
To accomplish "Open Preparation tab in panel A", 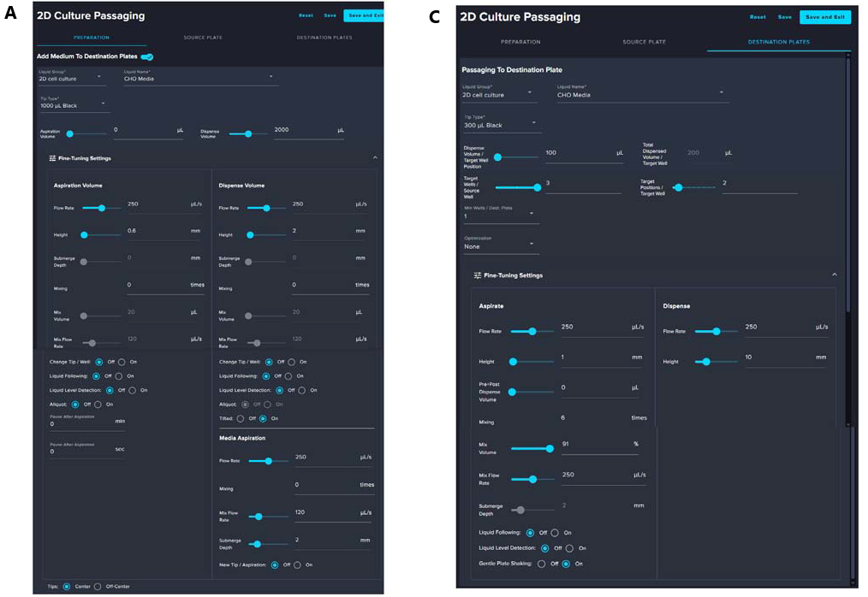I will (92, 38).
